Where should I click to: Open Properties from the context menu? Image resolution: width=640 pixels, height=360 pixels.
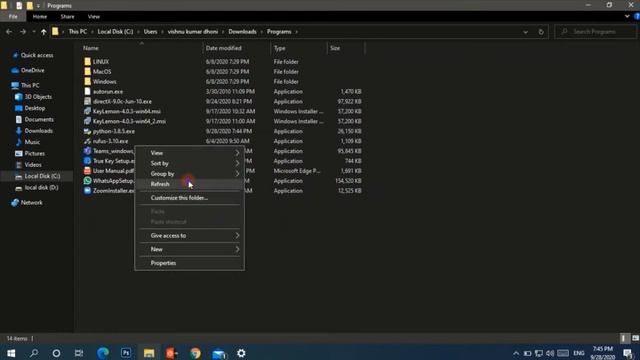pyautogui.click(x=189, y=263)
